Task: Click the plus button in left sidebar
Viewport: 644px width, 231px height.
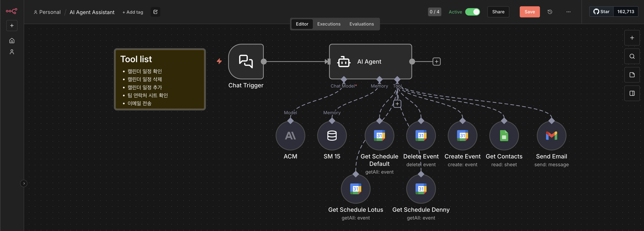Action: click(12, 25)
